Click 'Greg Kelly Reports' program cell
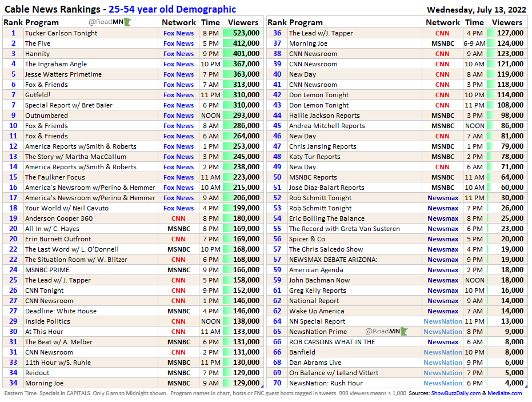The width and height of the screenshot is (532, 402). click(355, 290)
